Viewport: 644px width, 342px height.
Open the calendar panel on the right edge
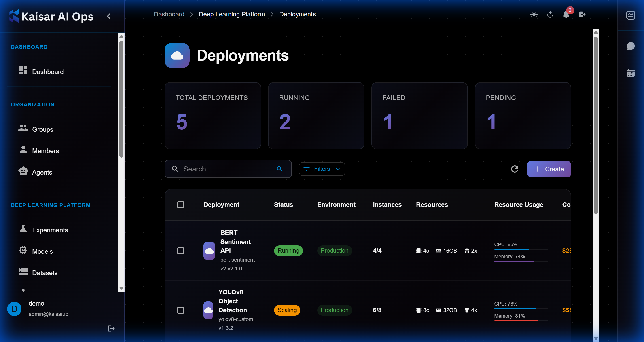coord(631,73)
